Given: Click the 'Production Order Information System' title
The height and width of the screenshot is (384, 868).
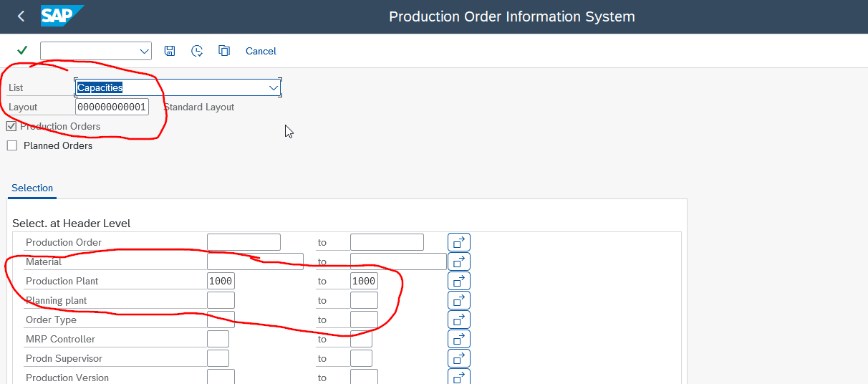Looking at the screenshot, I should [512, 16].
